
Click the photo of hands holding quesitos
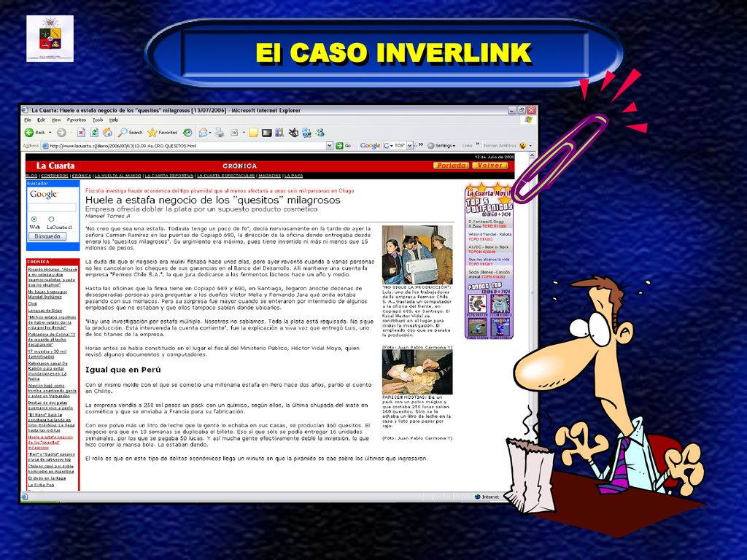(x=417, y=371)
